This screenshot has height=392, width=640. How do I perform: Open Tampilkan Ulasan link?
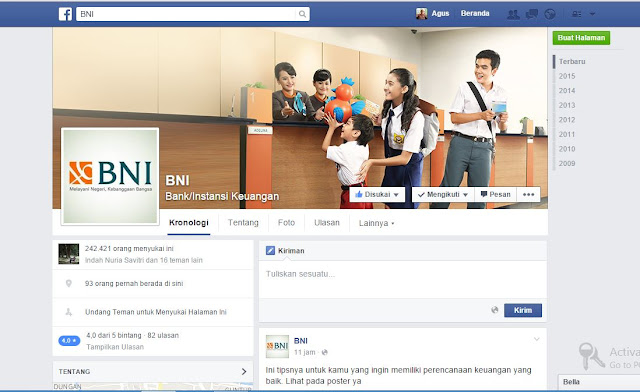point(115,347)
